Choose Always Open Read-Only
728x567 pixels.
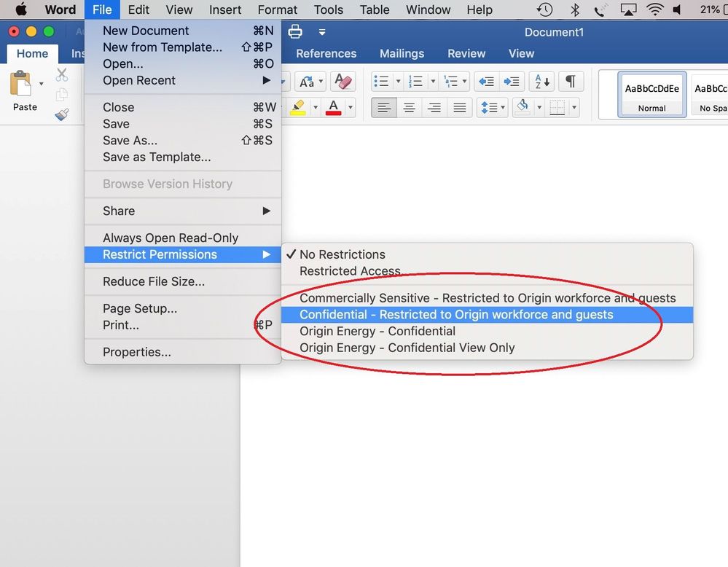click(x=183, y=238)
